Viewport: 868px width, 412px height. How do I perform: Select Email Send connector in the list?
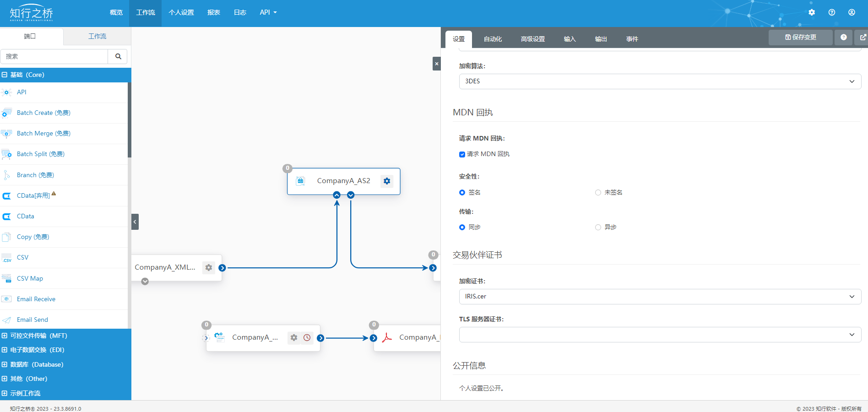[32, 320]
